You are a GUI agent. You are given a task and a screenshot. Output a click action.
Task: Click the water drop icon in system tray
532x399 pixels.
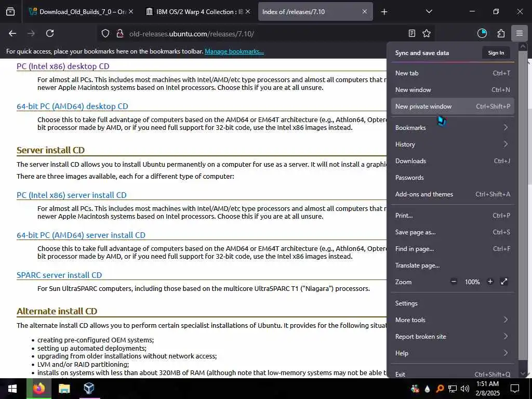click(x=427, y=389)
